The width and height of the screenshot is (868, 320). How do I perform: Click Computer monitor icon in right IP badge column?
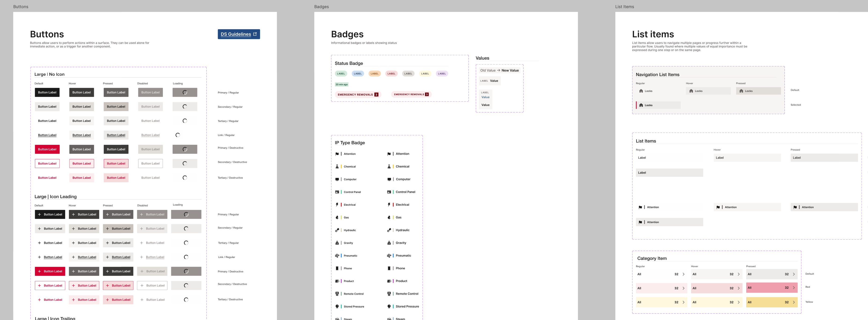point(389,179)
